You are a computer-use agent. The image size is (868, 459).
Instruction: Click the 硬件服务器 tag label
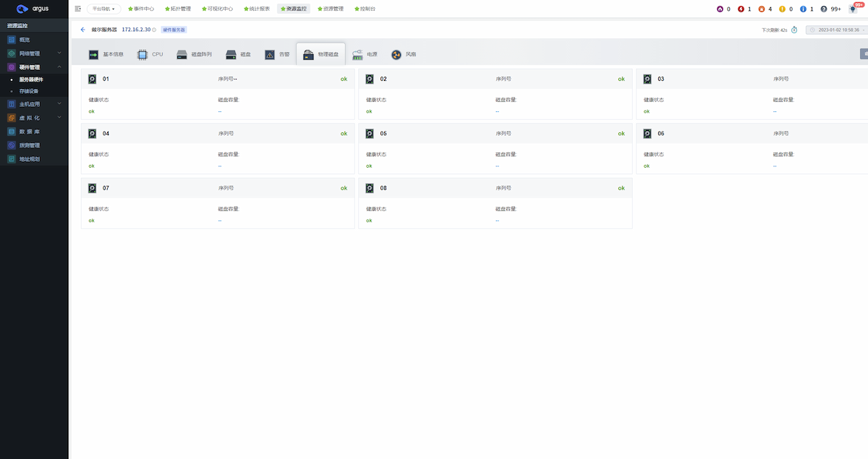174,30
